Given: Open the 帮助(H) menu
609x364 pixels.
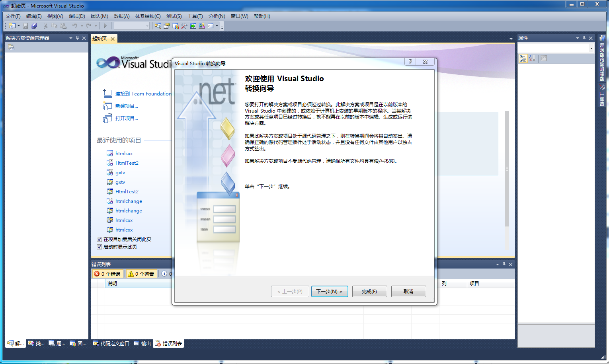Looking at the screenshot, I should click(x=262, y=16).
